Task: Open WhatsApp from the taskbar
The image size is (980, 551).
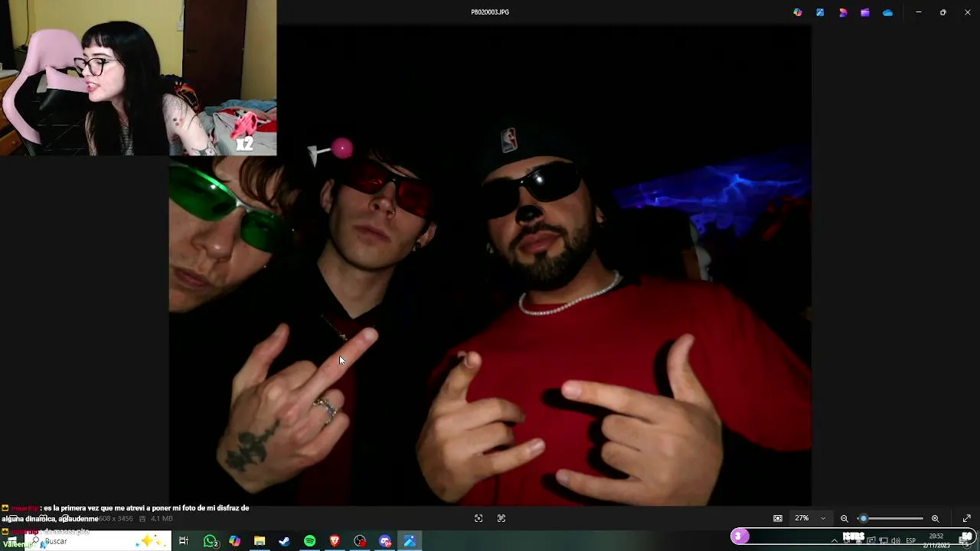Action: pyautogui.click(x=210, y=541)
